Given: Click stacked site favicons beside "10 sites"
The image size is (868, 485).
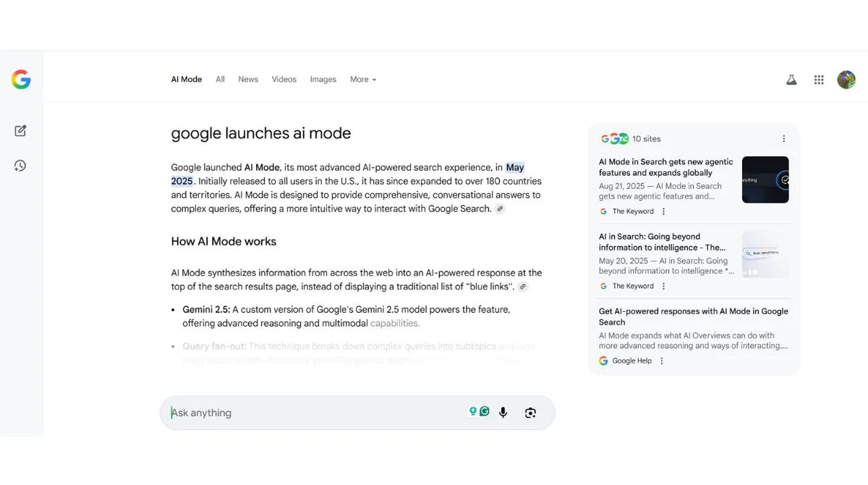Looking at the screenshot, I should pyautogui.click(x=614, y=139).
